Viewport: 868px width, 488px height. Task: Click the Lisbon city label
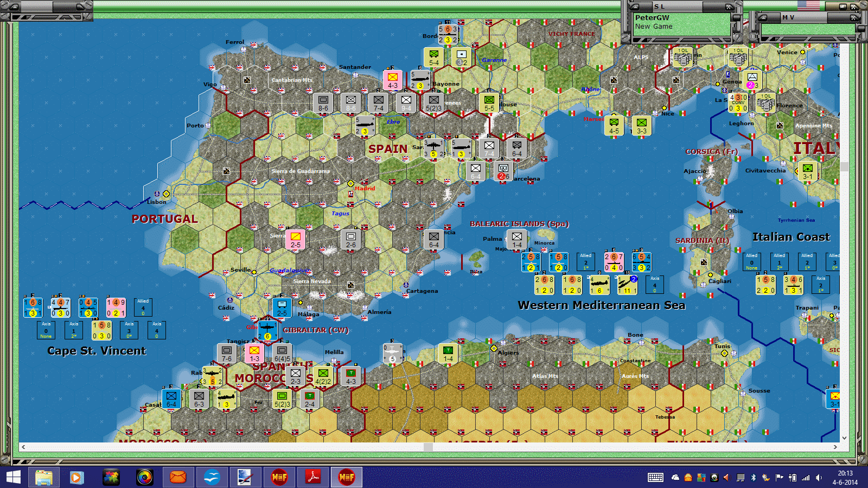click(157, 202)
